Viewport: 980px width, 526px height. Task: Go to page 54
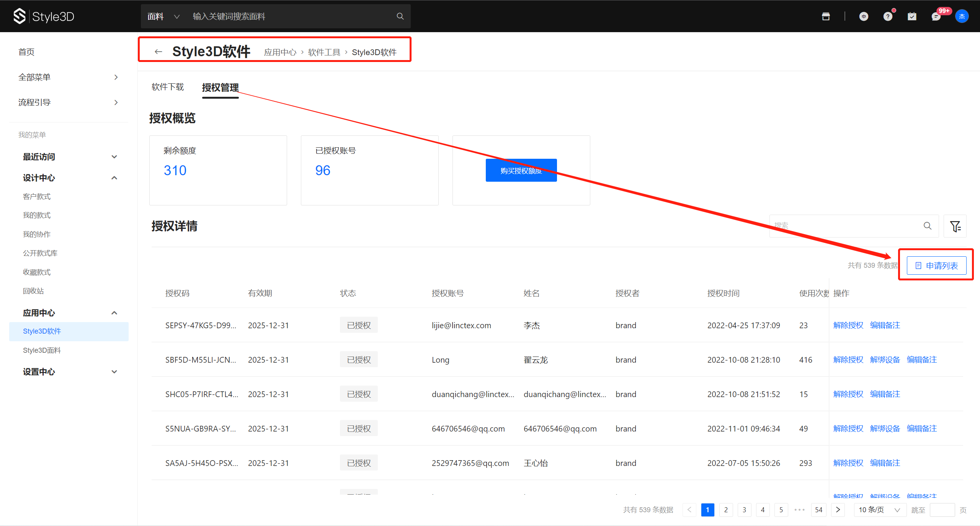point(819,510)
